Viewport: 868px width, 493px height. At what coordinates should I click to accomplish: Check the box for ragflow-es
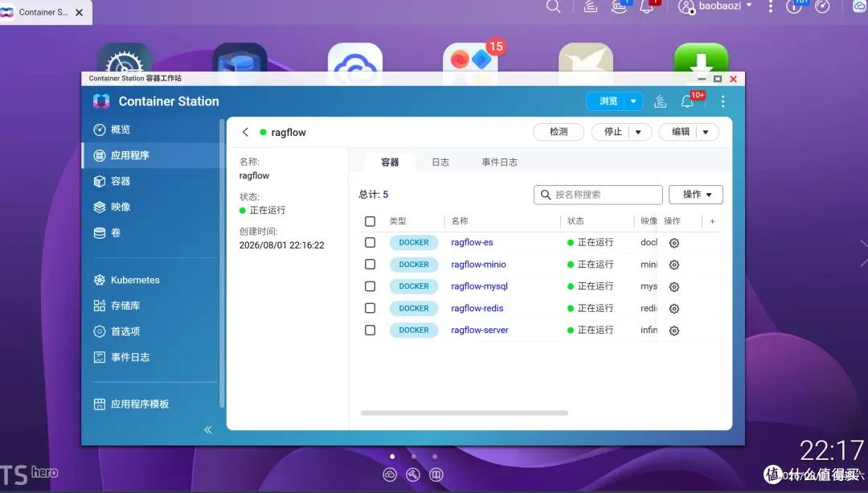tap(370, 243)
